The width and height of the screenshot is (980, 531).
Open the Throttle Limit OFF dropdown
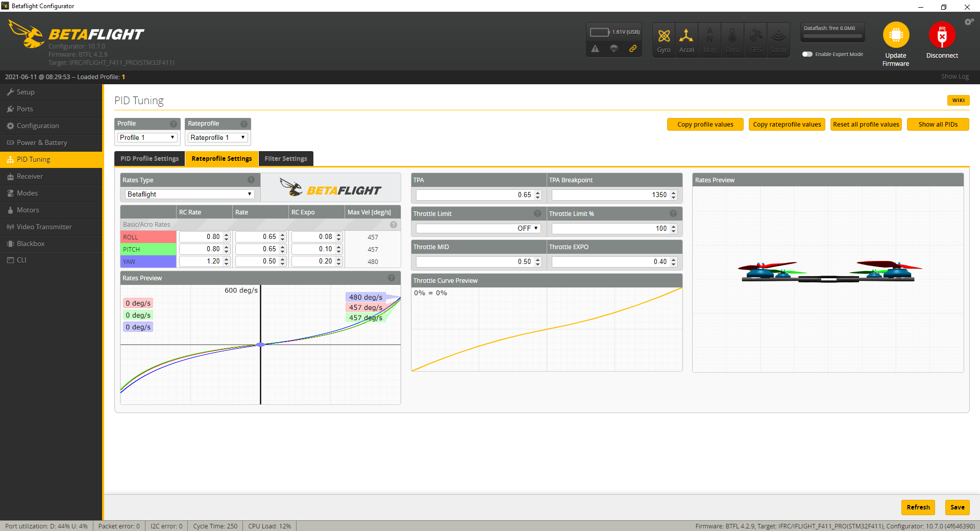(478, 228)
